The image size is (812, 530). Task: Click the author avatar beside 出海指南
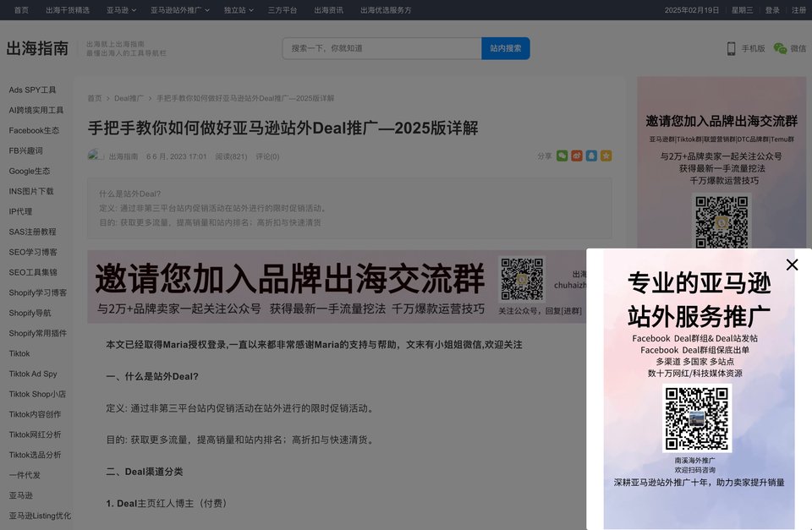[96, 156]
